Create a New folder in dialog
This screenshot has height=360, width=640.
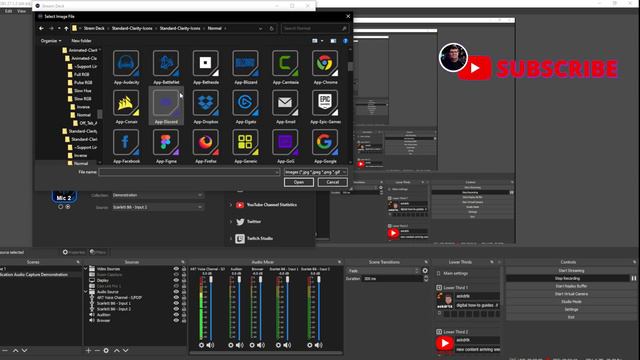(x=81, y=41)
